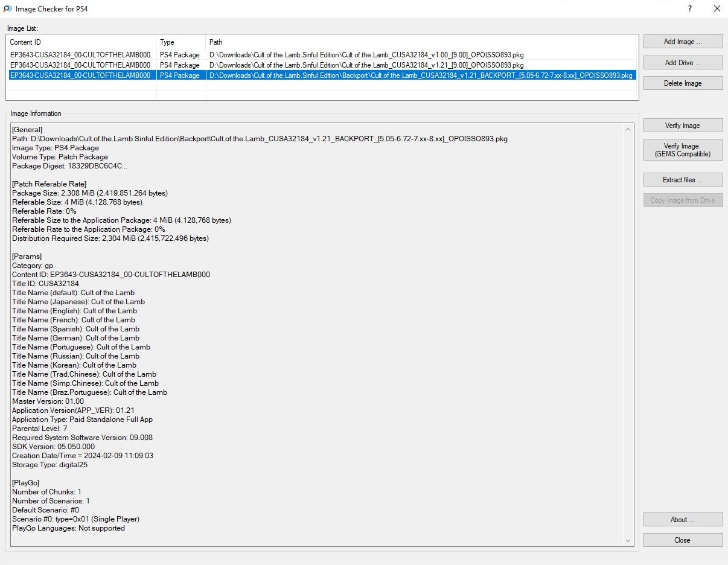Open the Extract files dialog

tap(683, 180)
